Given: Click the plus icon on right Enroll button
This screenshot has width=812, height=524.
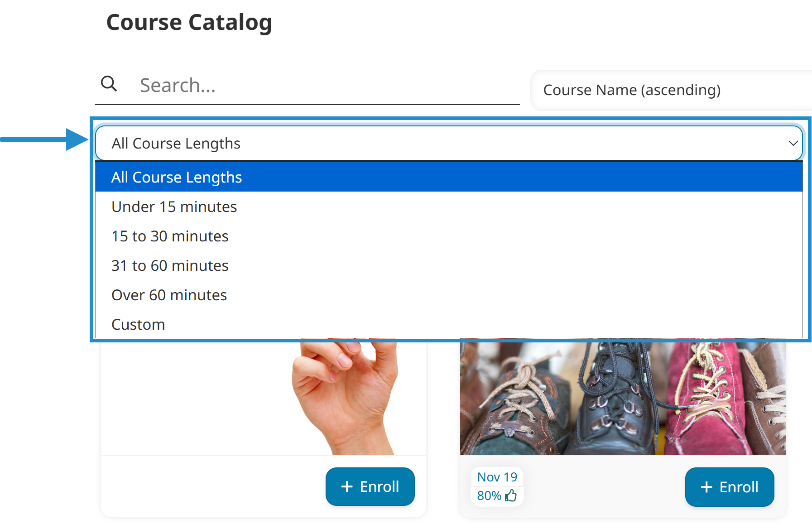Looking at the screenshot, I should coord(706,487).
